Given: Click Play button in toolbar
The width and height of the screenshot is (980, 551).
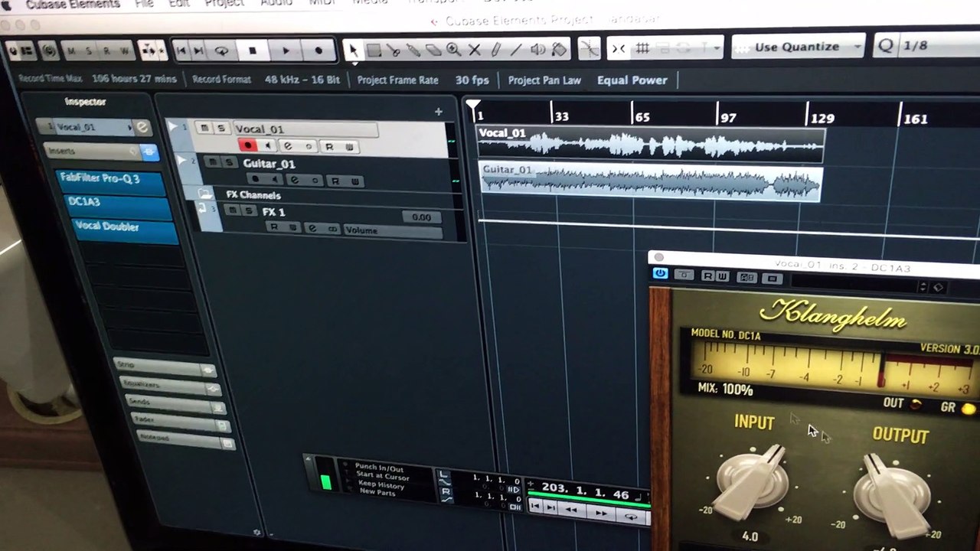Looking at the screenshot, I should click(286, 51).
